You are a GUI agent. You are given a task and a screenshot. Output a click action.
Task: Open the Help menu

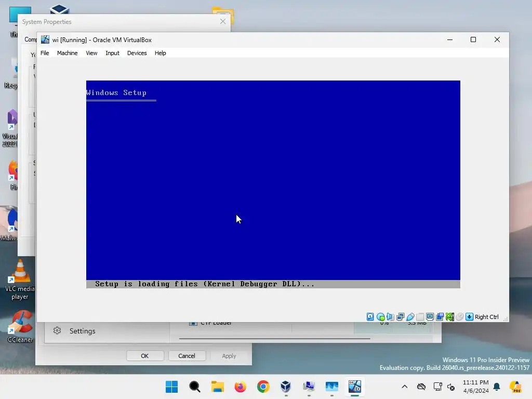click(160, 53)
